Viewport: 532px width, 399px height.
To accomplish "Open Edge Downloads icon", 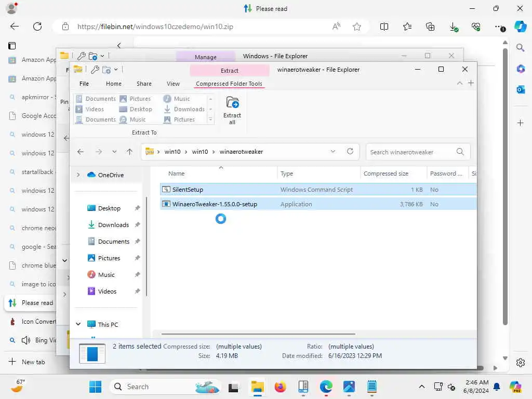I will (454, 26).
